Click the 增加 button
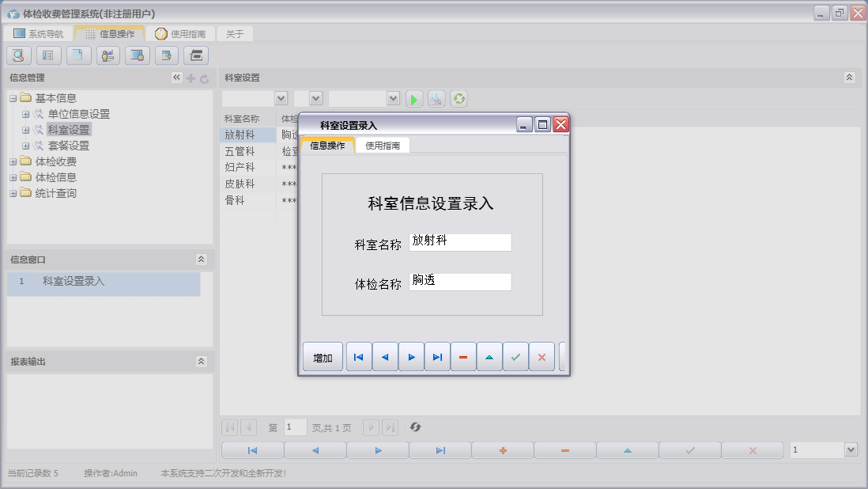This screenshot has height=489, width=868. click(323, 358)
